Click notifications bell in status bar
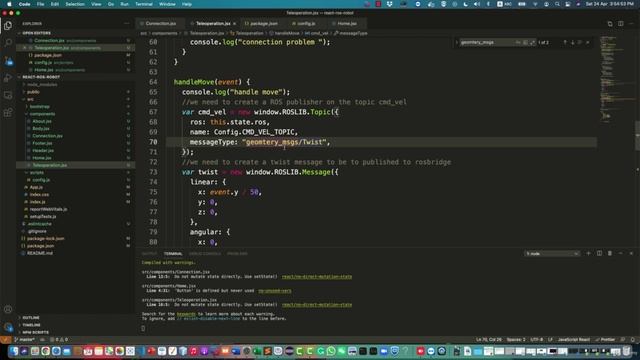Image resolution: width=640 pixels, height=360 pixels. [x=633, y=340]
